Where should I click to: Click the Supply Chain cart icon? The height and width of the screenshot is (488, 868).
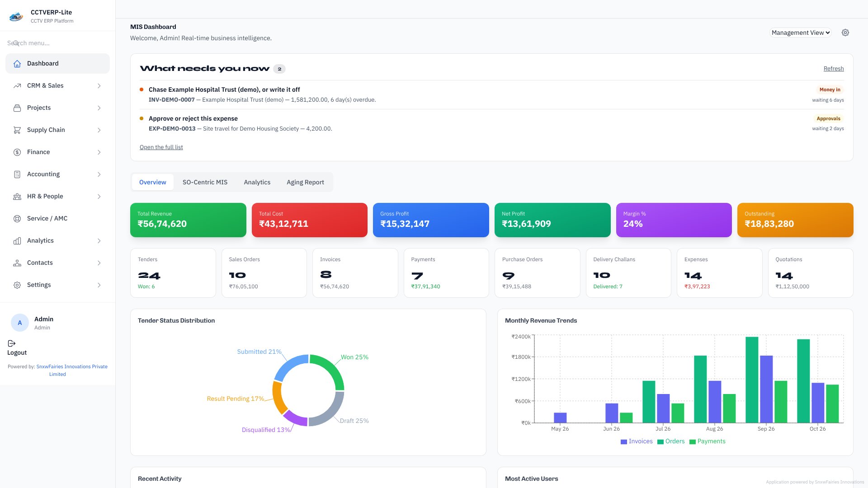click(17, 130)
